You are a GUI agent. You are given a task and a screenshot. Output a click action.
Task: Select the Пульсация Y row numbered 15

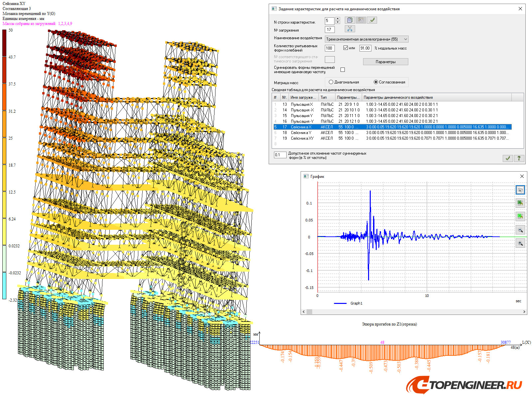click(392, 116)
